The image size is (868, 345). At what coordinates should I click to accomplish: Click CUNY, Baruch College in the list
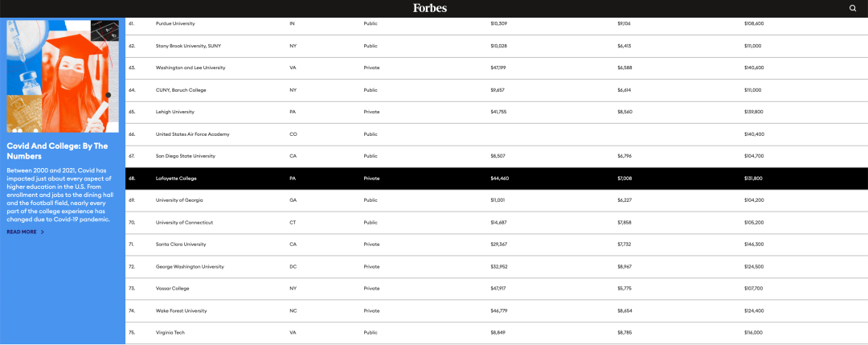pyautogui.click(x=181, y=90)
